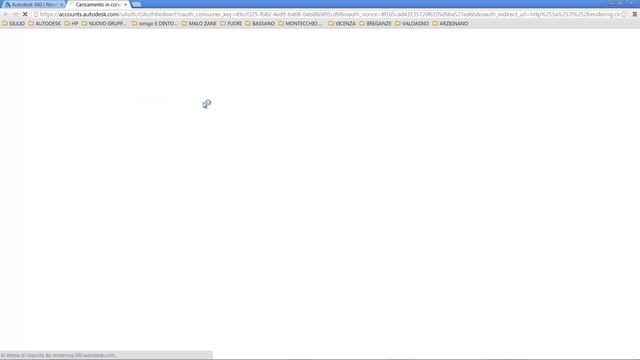This screenshot has height=360, width=640.
Task: Open the MALO ZANE bookmark folder
Action: pos(199,24)
